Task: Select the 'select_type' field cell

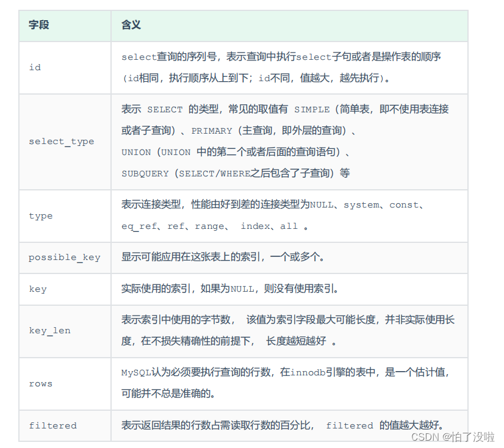Action: (65, 142)
